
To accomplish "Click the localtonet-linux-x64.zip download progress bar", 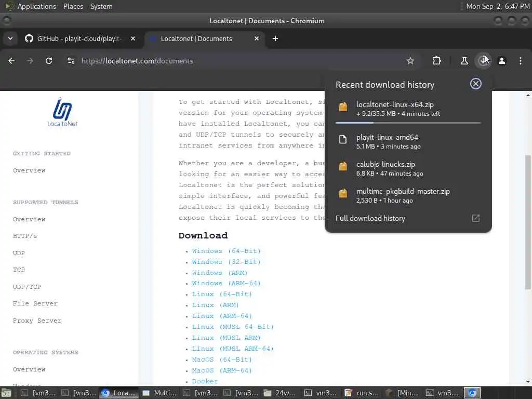I will (408, 123).
